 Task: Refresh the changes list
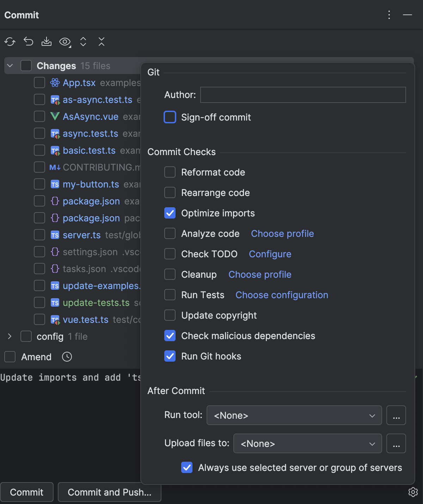pos(10,42)
